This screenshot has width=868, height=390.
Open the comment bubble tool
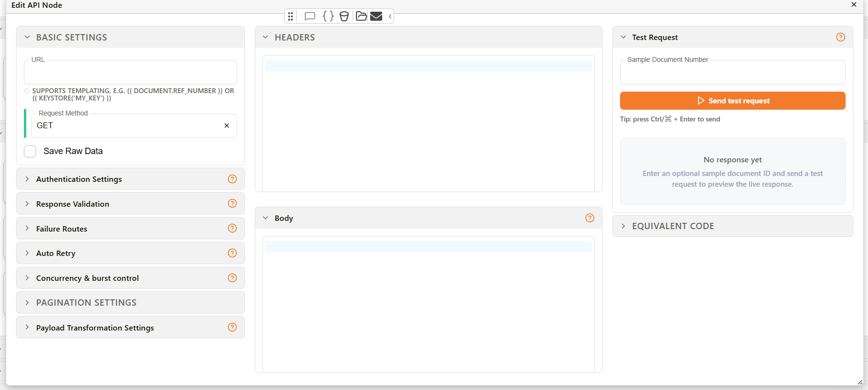(x=310, y=17)
